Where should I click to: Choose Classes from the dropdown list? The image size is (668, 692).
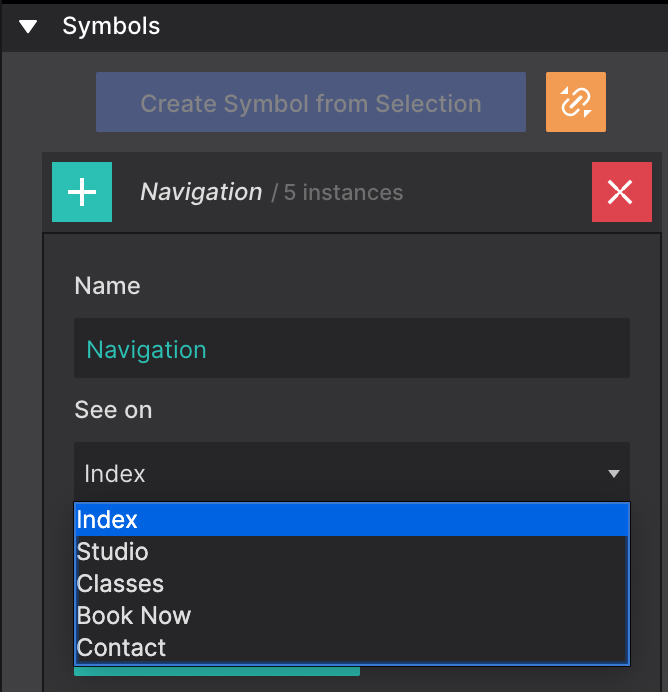pyautogui.click(x=352, y=583)
